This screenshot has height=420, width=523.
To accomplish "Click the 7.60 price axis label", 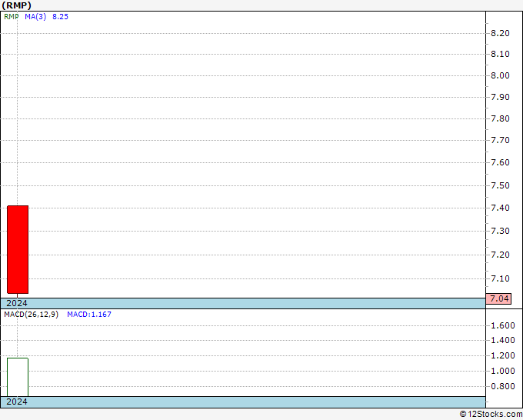I will pos(500,162).
